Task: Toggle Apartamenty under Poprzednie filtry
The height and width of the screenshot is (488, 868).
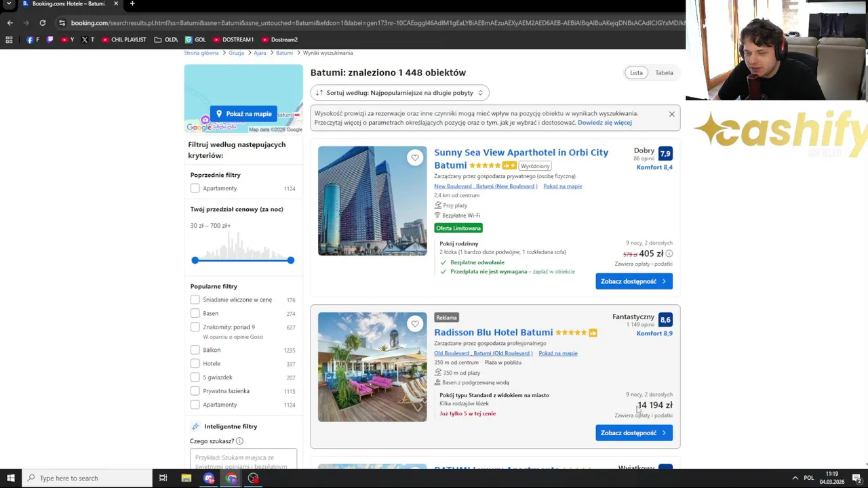Action: click(195, 188)
